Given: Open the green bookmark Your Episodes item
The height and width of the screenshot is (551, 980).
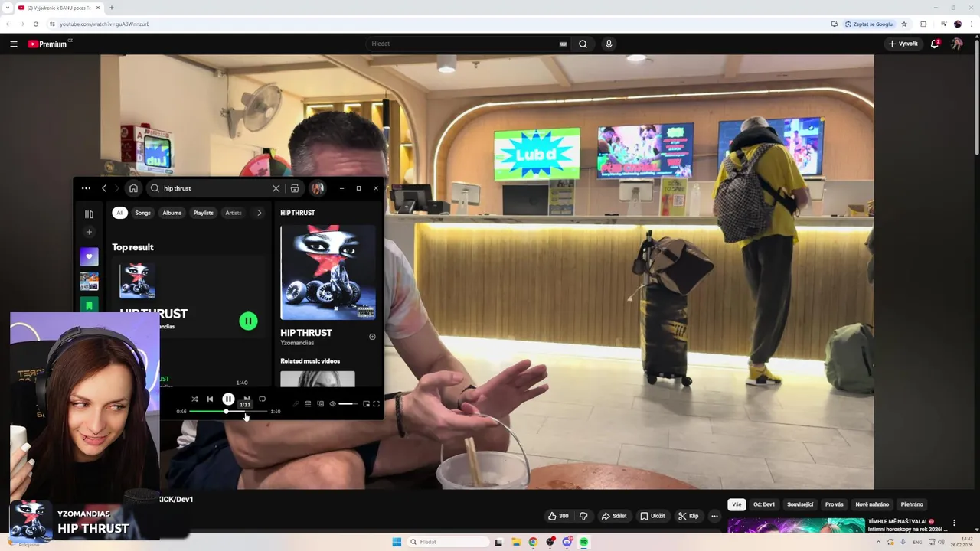Looking at the screenshot, I should (x=89, y=305).
